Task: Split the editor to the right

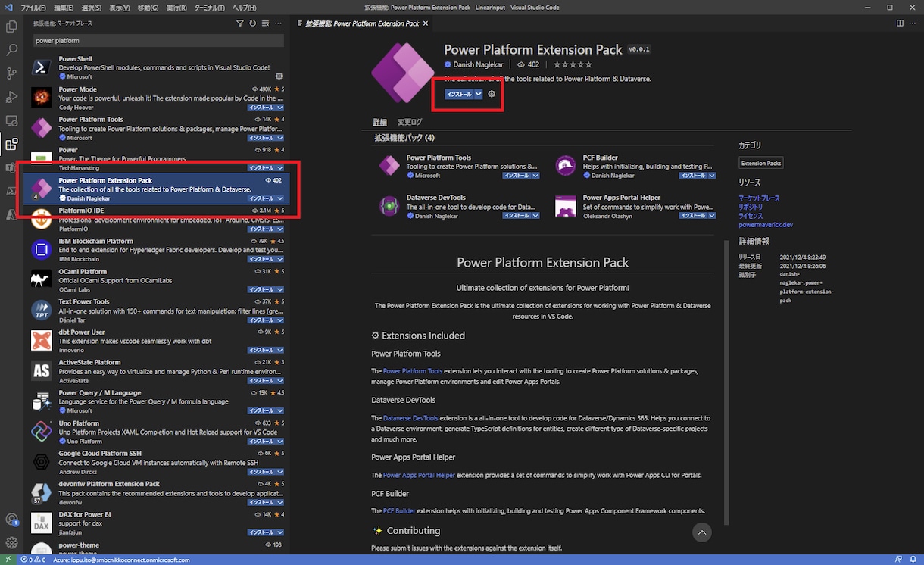Action: coord(900,23)
